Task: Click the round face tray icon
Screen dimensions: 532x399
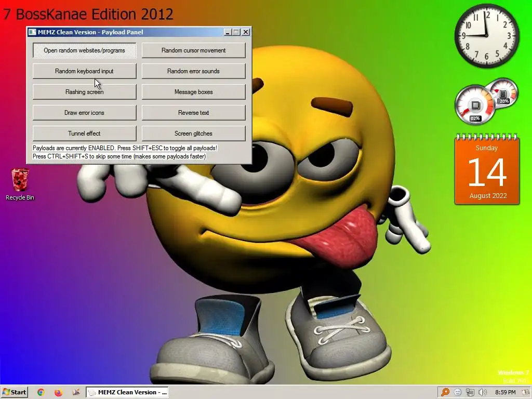Action: (458, 392)
